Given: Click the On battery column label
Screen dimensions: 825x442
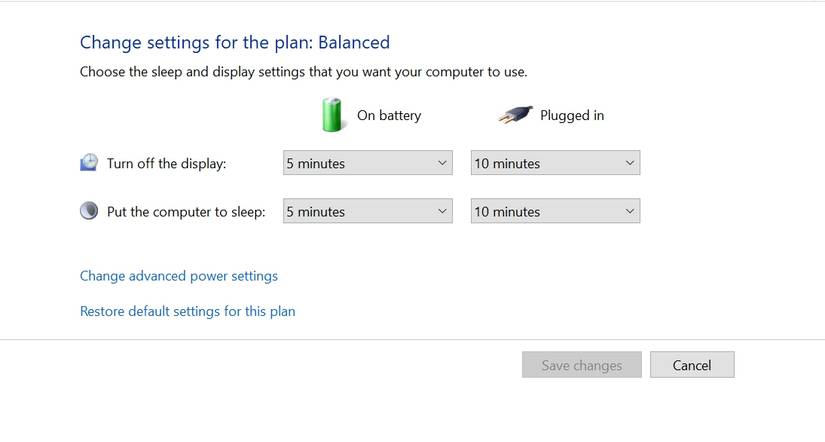Looking at the screenshot, I should tap(389, 115).
